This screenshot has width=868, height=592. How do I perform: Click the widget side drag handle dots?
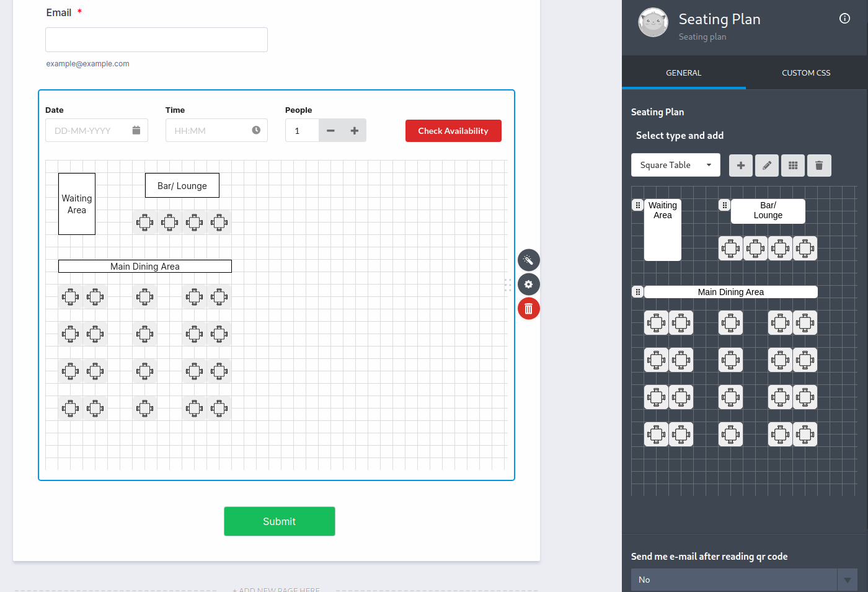click(x=508, y=285)
